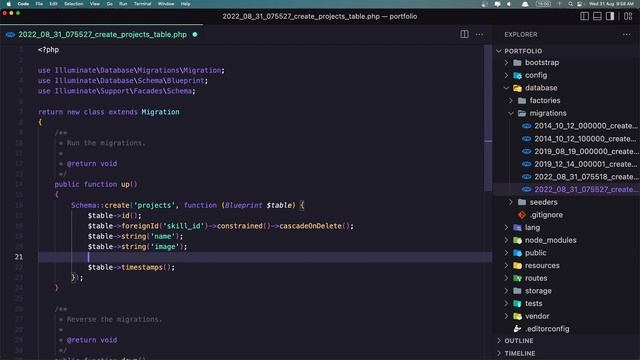This screenshot has width=640, height=360.
Task: Click the routes folder icon
Action: [x=517, y=278]
